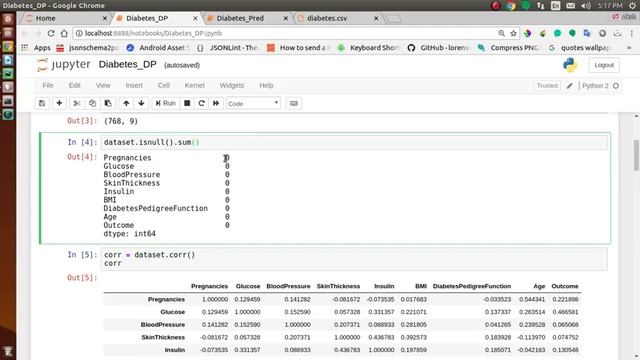The height and width of the screenshot is (360, 640).
Task: Click the Glucose column header in correlation table
Action: pyautogui.click(x=248, y=286)
